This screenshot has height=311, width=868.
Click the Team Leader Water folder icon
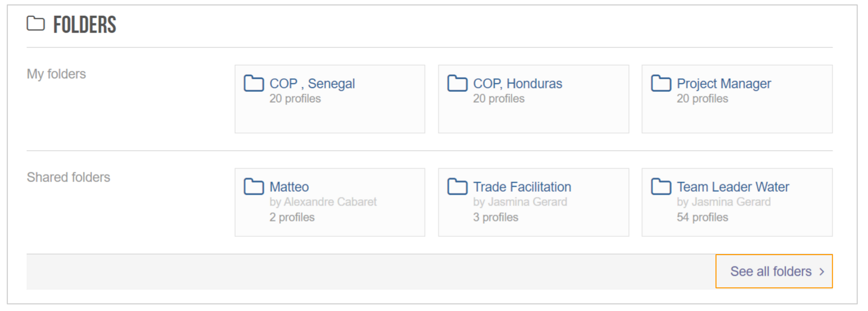click(x=661, y=186)
